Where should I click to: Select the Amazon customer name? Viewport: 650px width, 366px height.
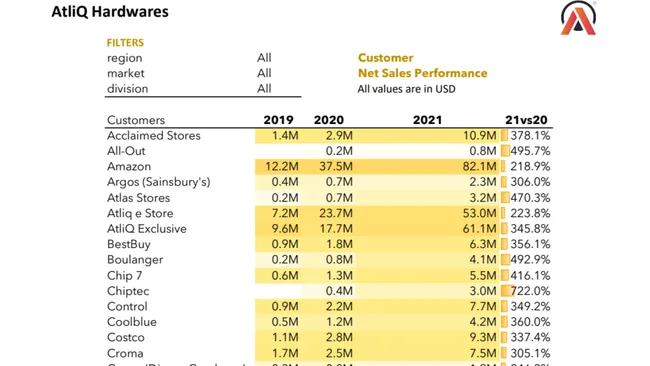[x=129, y=167]
